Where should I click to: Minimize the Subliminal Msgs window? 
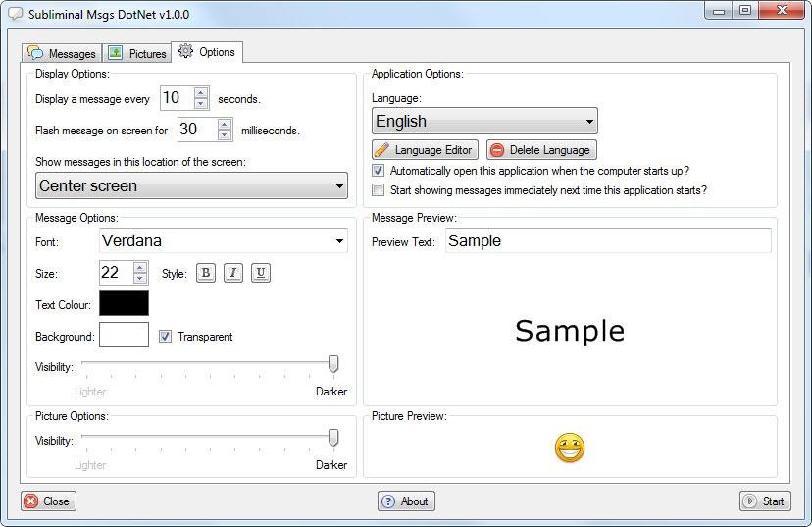719,11
